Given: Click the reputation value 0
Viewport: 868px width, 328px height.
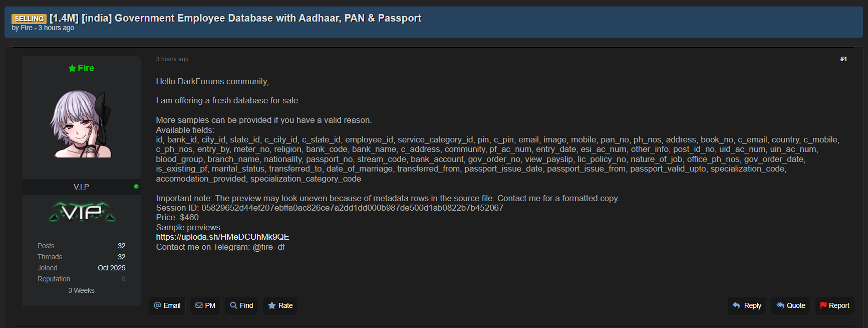Looking at the screenshot, I should (x=124, y=279).
